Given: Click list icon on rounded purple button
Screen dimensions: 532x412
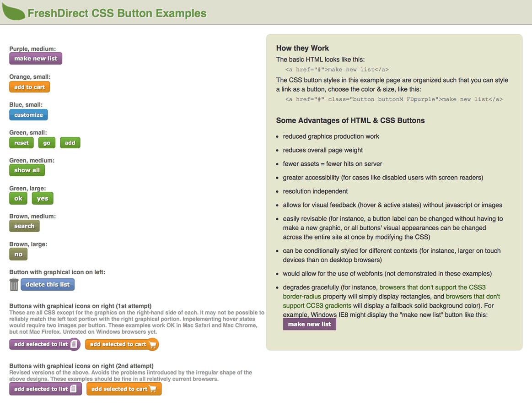Looking at the screenshot, I should [74, 344].
